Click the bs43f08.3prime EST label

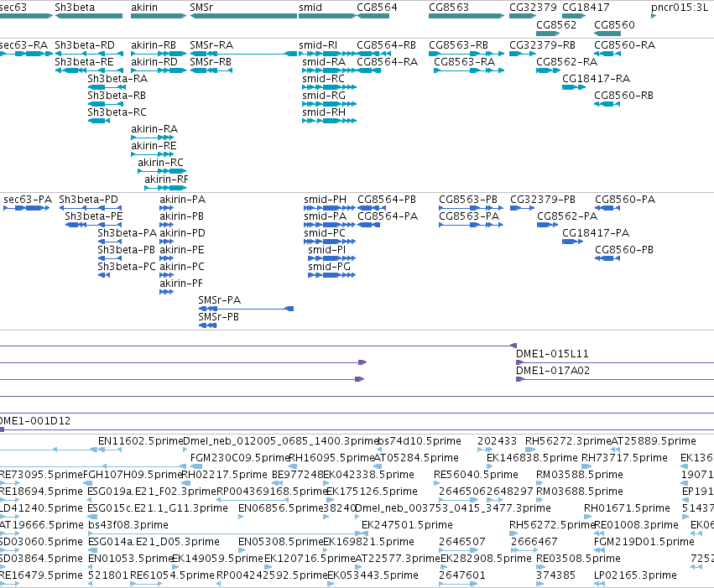coord(128,525)
